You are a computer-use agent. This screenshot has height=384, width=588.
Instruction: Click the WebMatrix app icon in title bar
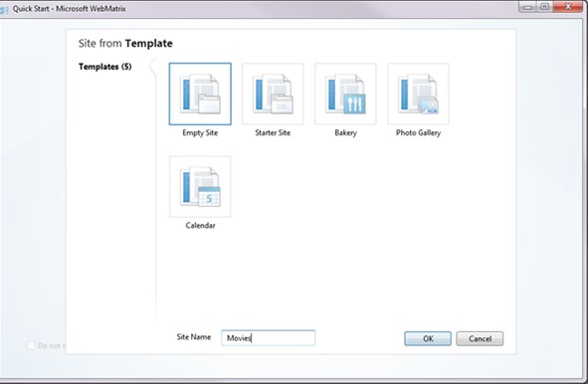(4, 9)
